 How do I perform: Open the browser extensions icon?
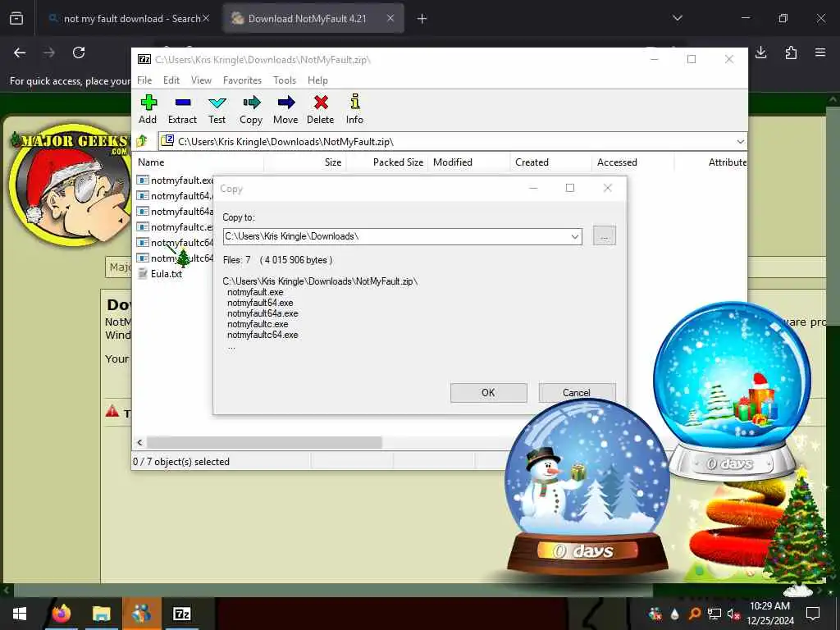(791, 52)
